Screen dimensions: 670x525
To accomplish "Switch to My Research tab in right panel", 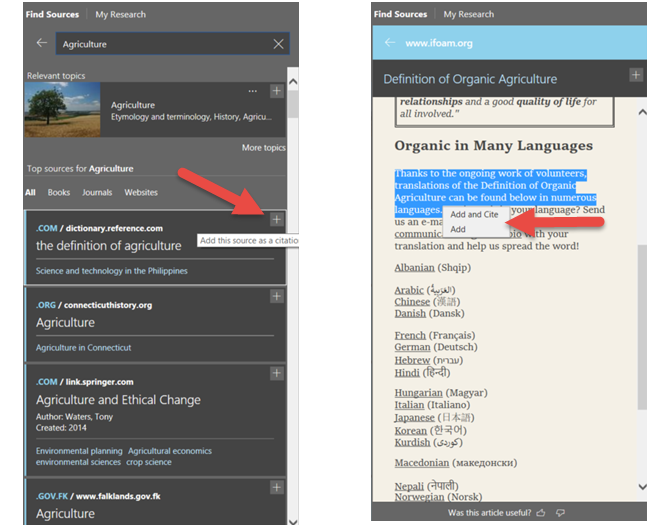I will point(469,15).
